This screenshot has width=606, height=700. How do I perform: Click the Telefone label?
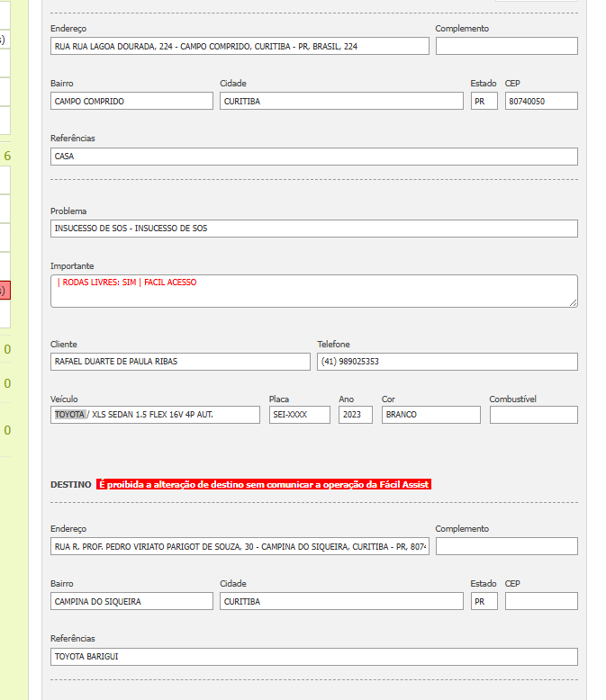333,345
